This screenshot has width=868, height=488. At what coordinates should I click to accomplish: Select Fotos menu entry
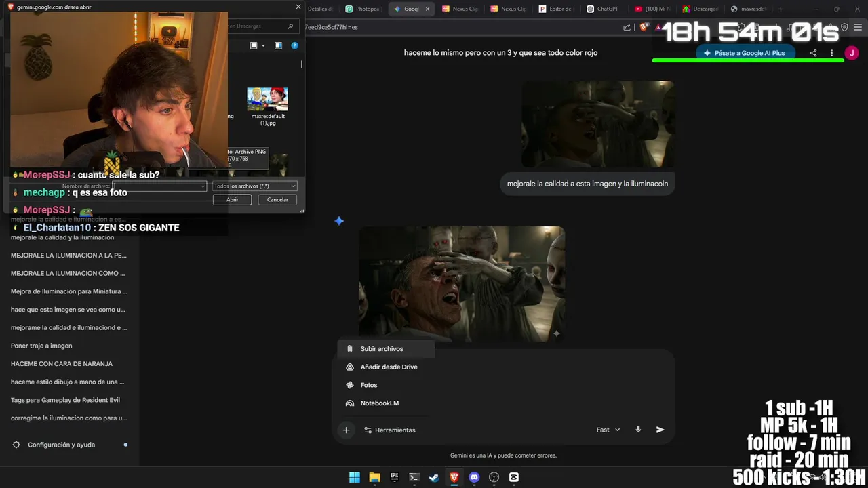tap(386, 385)
